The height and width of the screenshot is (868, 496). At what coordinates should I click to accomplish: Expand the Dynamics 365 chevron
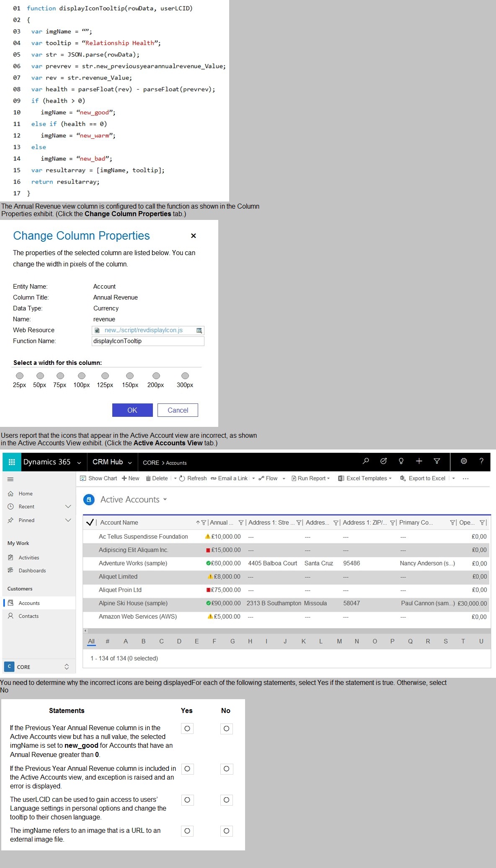tap(79, 463)
